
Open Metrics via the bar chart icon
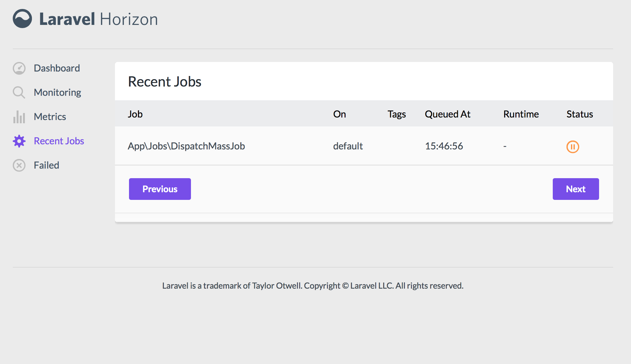click(19, 117)
